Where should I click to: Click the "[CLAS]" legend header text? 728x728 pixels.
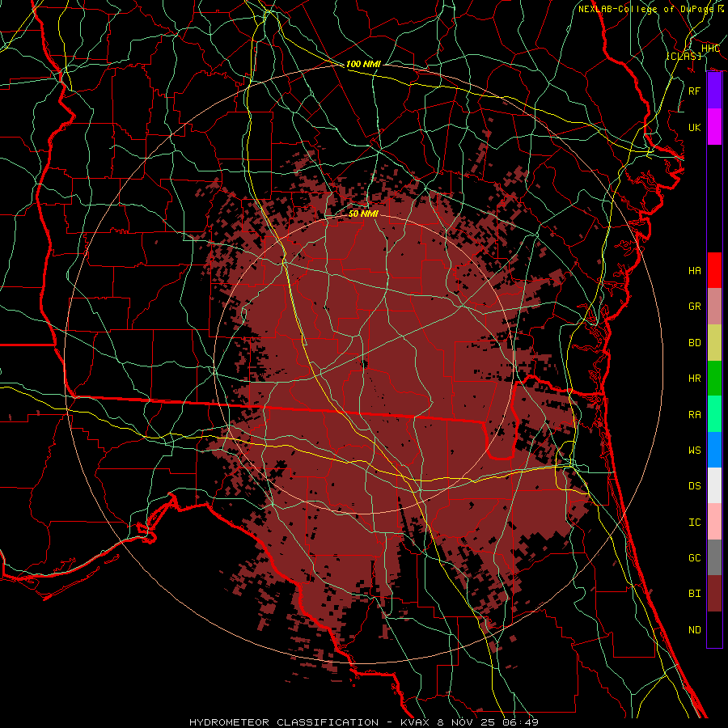click(x=684, y=56)
